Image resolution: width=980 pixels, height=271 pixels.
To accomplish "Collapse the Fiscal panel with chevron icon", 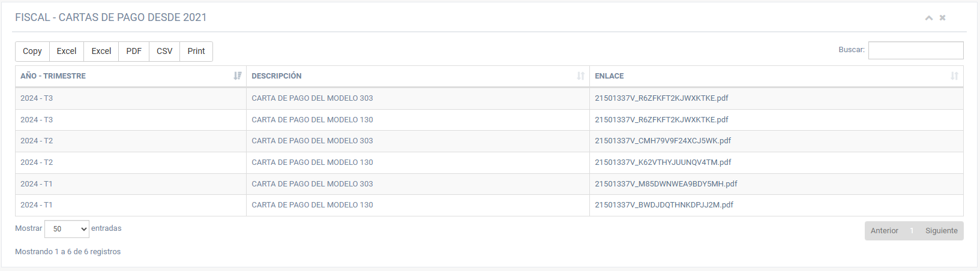I will point(928,18).
